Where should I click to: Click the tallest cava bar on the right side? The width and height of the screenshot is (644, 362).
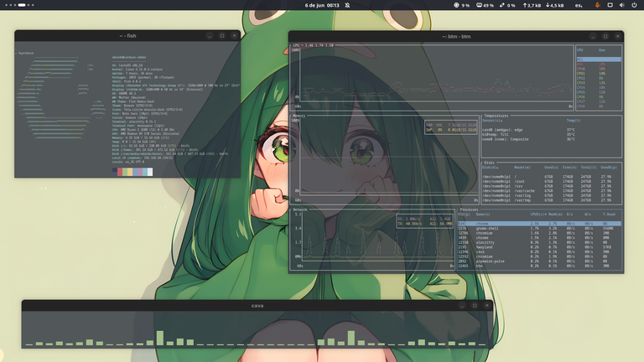click(351, 338)
